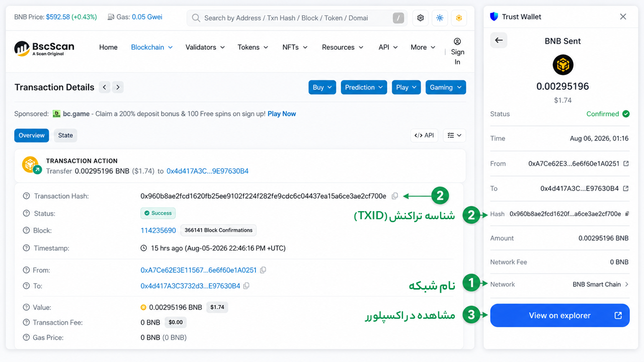Screen dimensions: 644x362
Task: Expand the NFTs menu
Action: coord(295,47)
